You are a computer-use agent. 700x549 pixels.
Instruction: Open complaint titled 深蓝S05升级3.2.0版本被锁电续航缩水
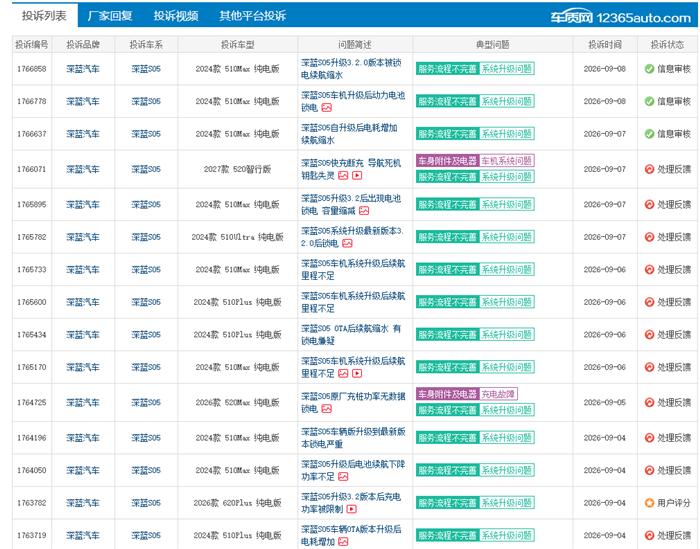coord(351,69)
